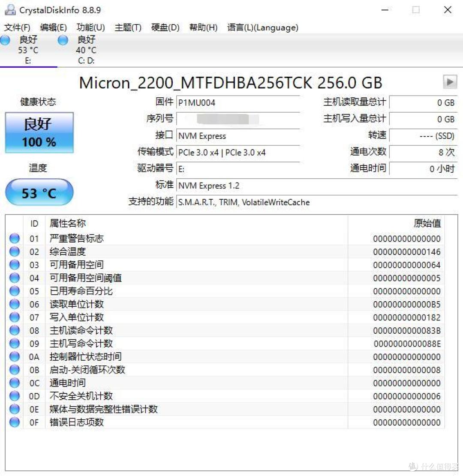
Task: Click the 主机读取量总计 value 0 GB
Action: tap(423, 102)
